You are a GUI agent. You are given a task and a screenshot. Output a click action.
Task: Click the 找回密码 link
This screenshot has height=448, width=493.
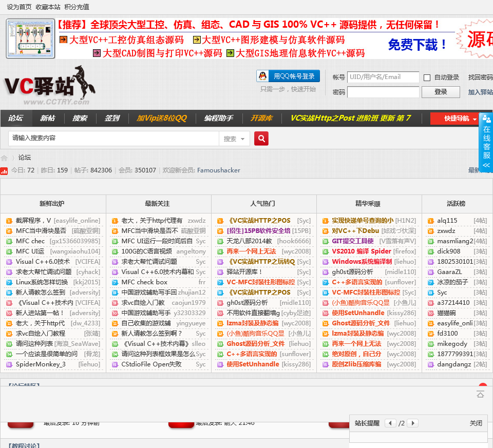tap(480, 77)
